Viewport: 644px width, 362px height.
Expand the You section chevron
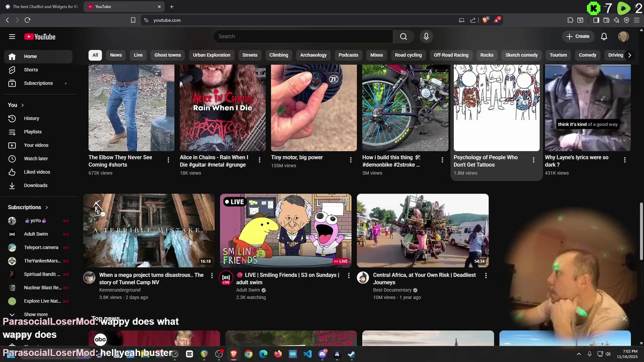(x=23, y=105)
